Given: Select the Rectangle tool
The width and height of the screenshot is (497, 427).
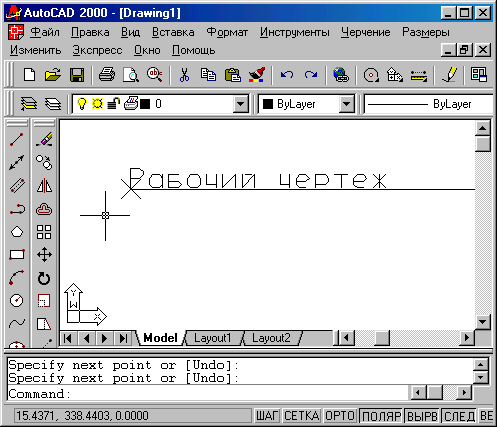Looking at the screenshot, I should point(17,255).
